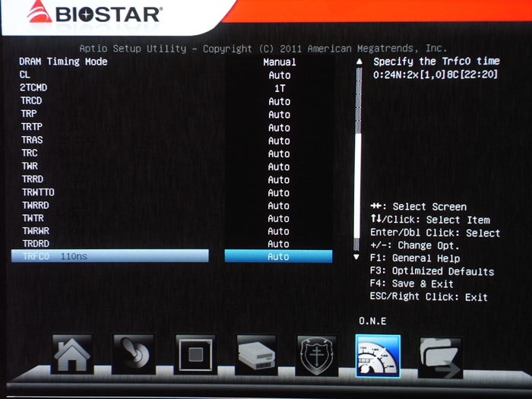Open the Security shield icon tab
The width and height of the screenshot is (532, 399).
coord(317,355)
